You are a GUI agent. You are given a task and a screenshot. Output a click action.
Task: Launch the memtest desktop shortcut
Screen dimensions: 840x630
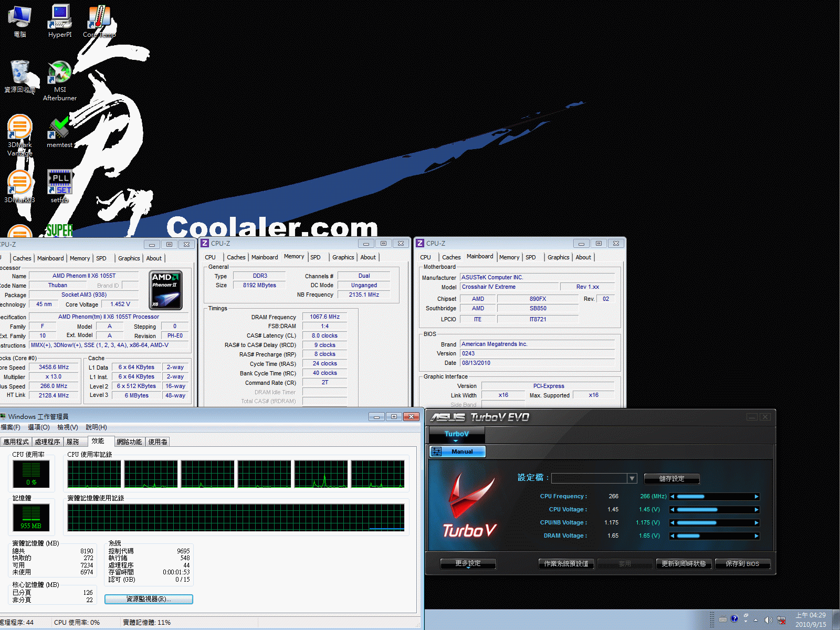pyautogui.click(x=60, y=132)
